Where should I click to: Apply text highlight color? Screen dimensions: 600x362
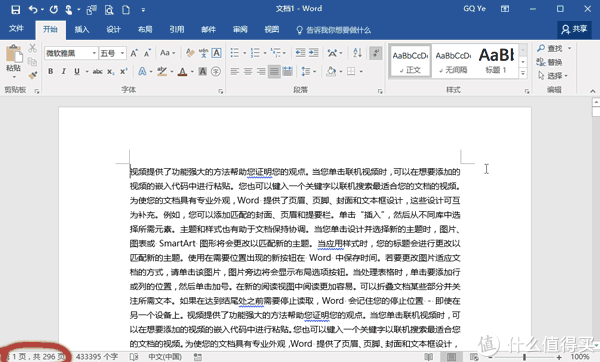pyautogui.click(x=162, y=72)
